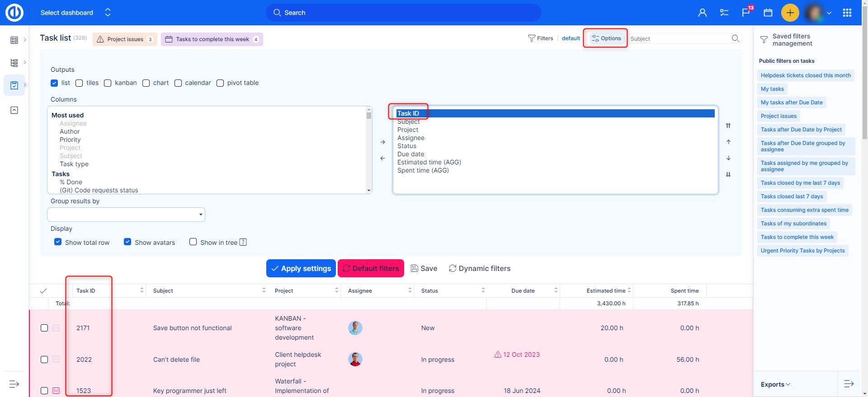Tick the Show in tree checkbox

[x=193, y=242]
